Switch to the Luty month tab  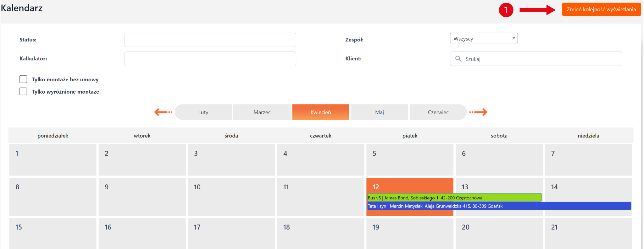click(203, 112)
